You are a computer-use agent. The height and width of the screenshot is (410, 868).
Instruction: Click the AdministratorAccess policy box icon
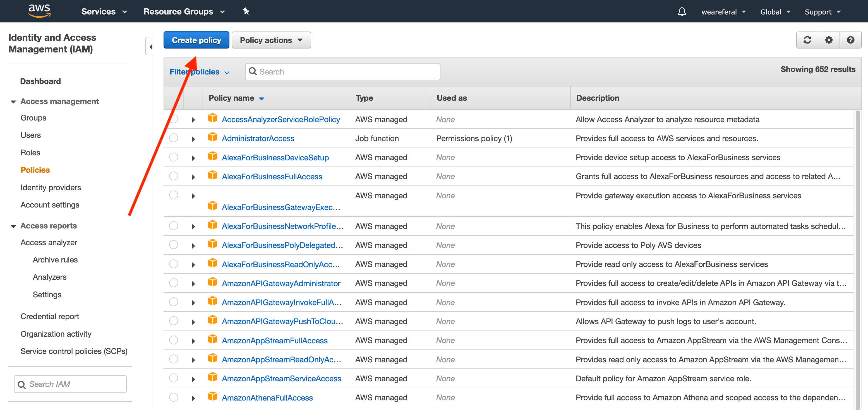pos(213,137)
